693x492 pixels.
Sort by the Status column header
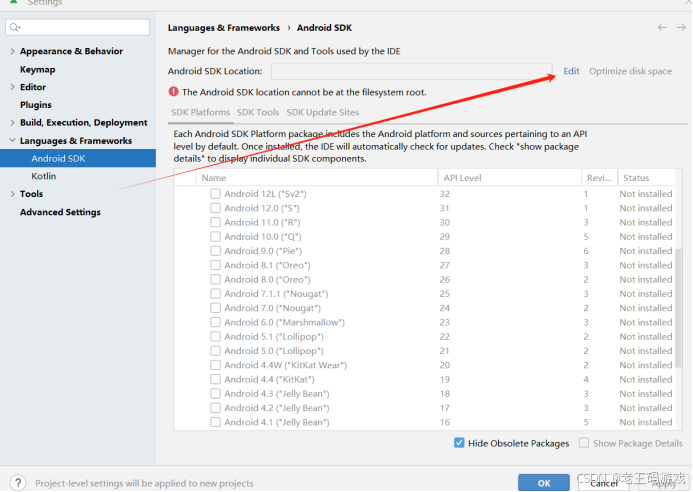click(647, 177)
